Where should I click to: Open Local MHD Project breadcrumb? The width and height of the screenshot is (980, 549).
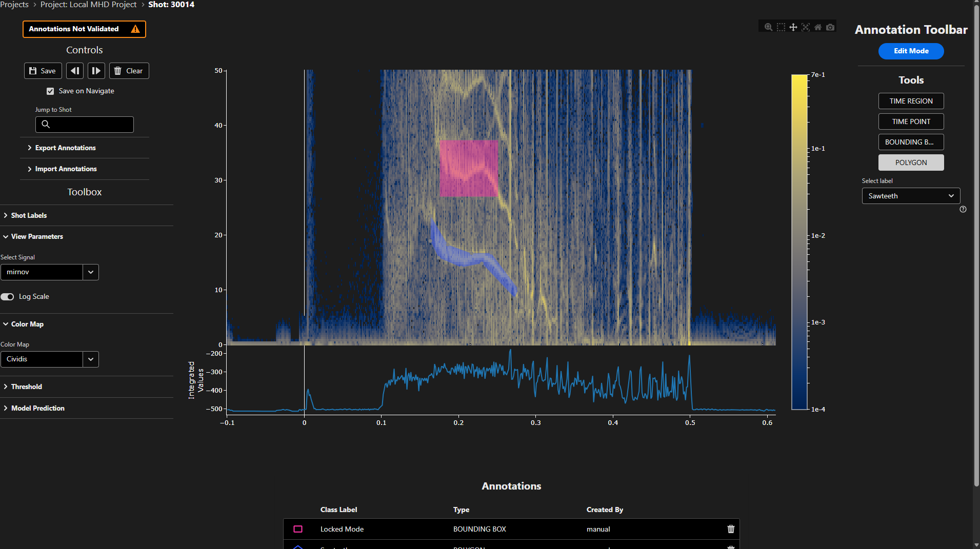click(x=89, y=5)
